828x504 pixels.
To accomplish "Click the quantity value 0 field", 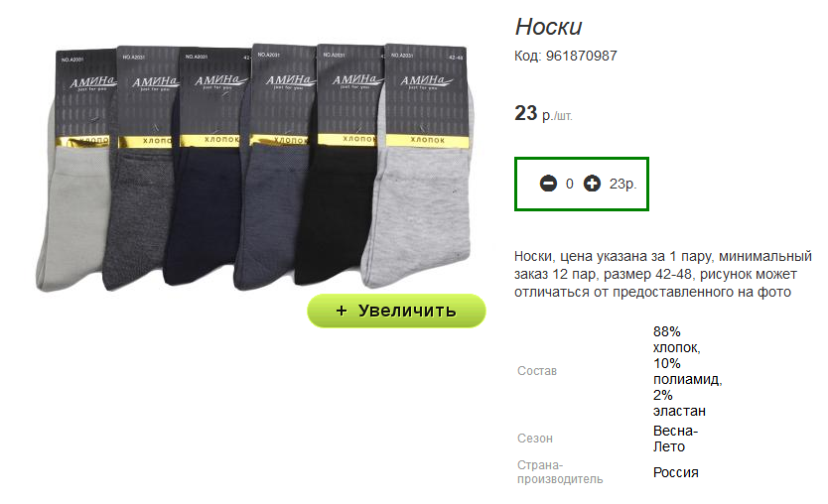I will [x=569, y=184].
